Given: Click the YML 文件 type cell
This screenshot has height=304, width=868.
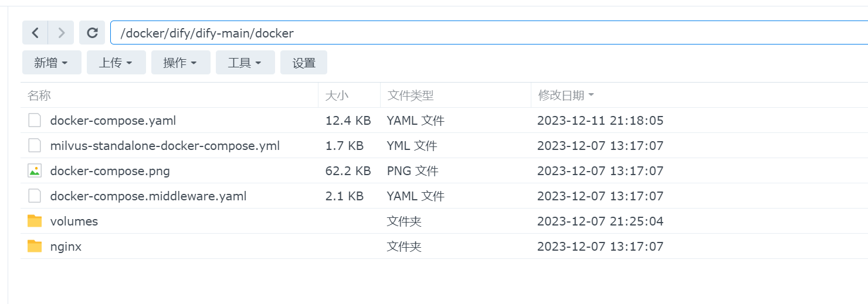Looking at the screenshot, I should (412, 146).
